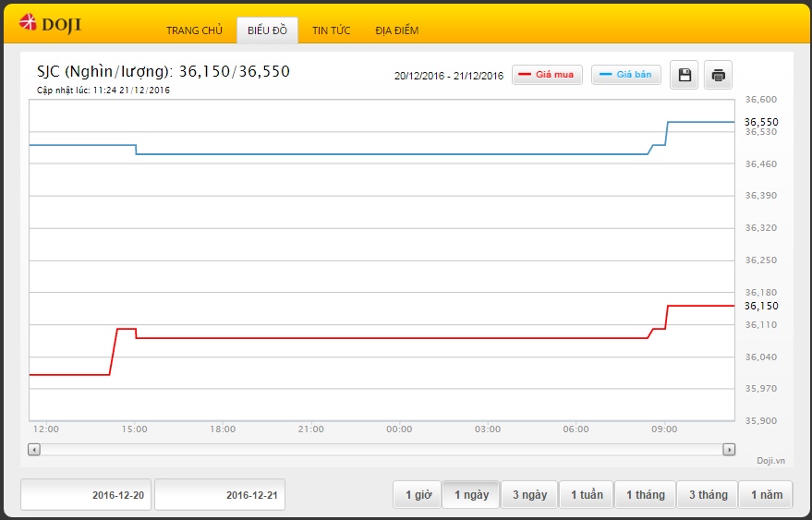
Task: Click the 12:00 time axis label
Action: pyautogui.click(x=46, y=429)
